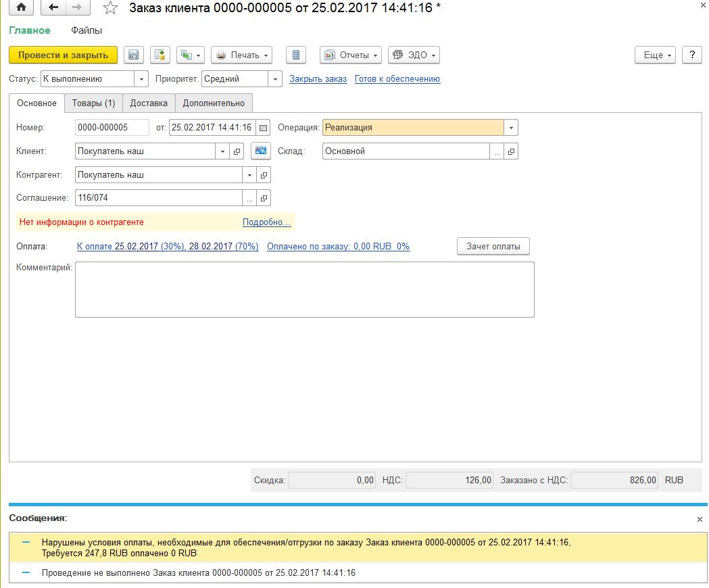The width and height of the screenshot is (709, 588).
Task: Click the home icon in the header
Action: (x=22, y=8)
